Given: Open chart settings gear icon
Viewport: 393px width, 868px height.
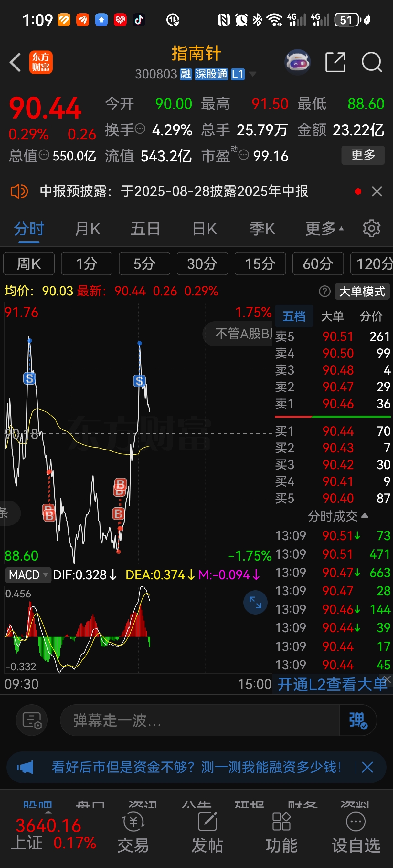Looking at the screenshot, I should pos(371,228).
